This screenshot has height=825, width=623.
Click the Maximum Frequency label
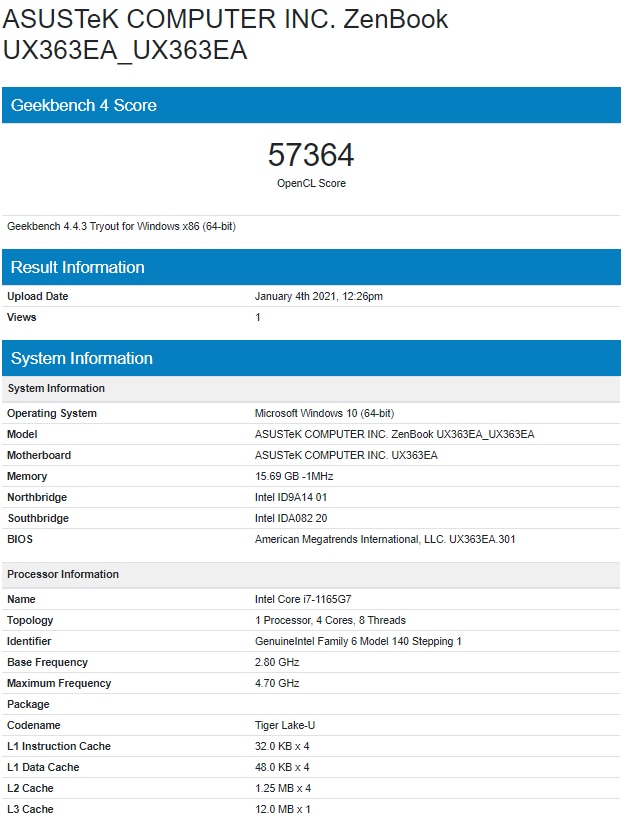click(59, 683)
